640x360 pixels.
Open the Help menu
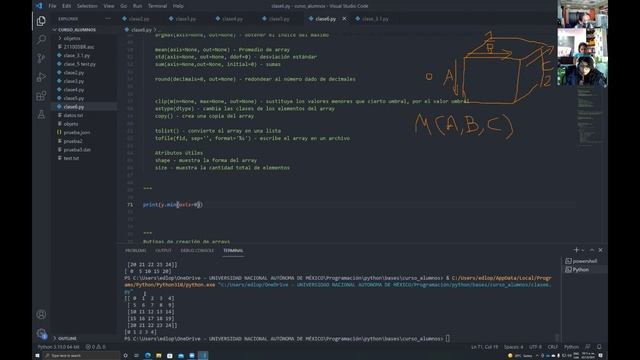tap(178, 6)
